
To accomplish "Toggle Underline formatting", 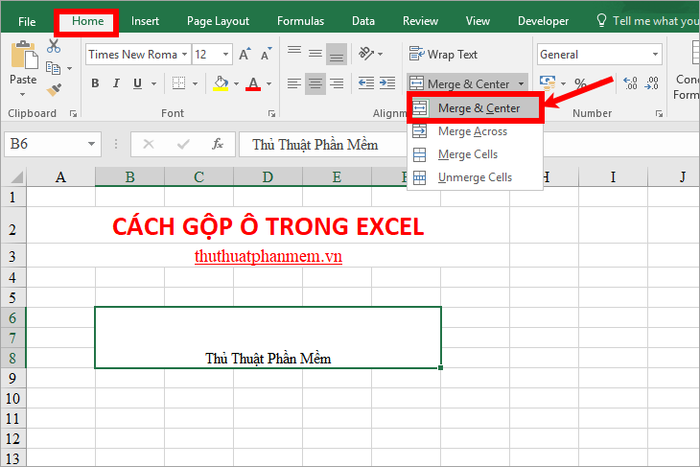I will pos(138,83).
